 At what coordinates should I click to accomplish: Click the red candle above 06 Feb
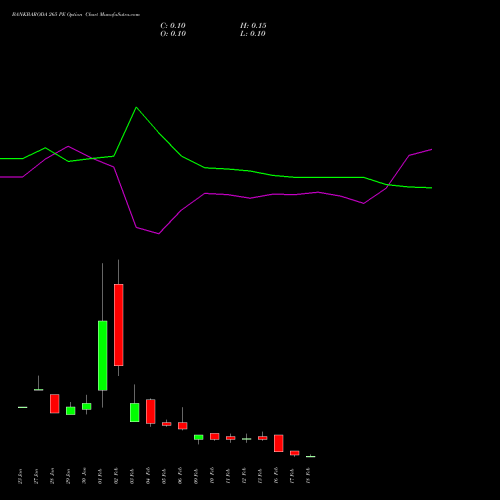[x=183, y=426]
